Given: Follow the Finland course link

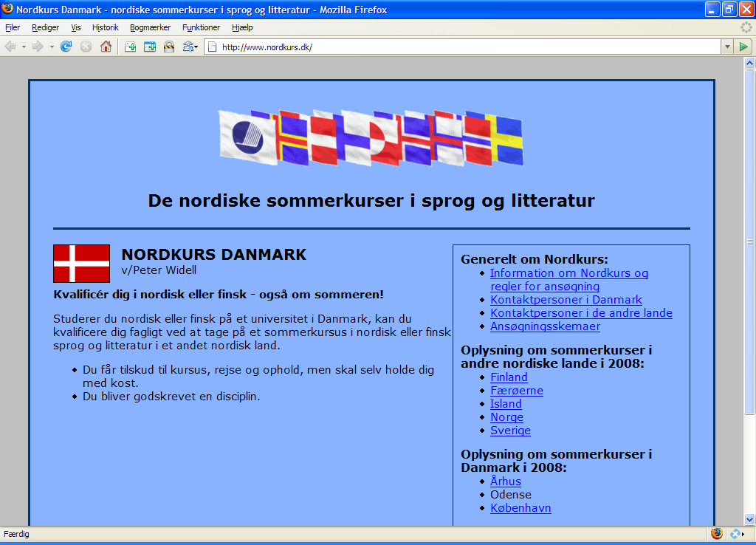Looking at the screenshot, I should tap(509, 377).
